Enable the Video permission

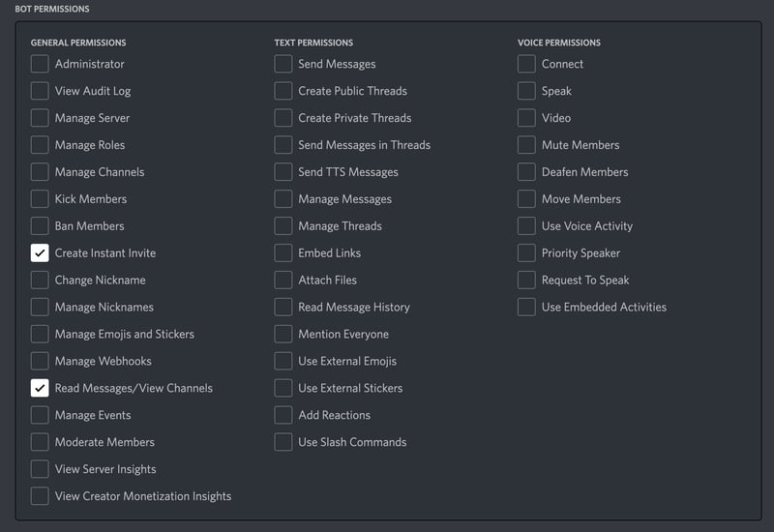pyautogui.click(x=526, y=118)
